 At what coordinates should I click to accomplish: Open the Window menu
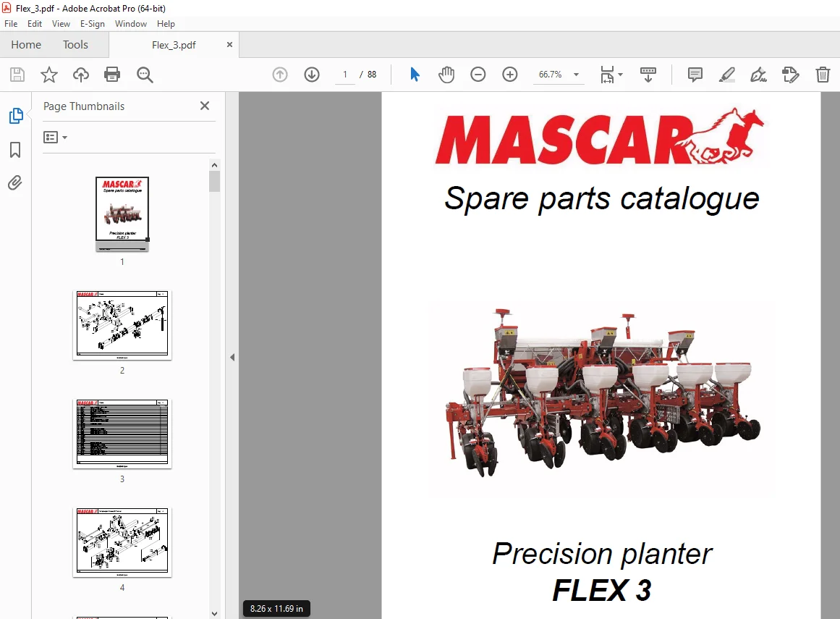pyautogui.click(x=131, y=24)
